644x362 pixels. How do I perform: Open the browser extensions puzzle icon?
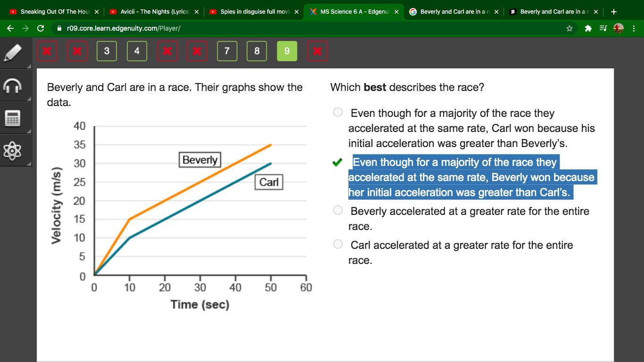(x=588, y=28)
